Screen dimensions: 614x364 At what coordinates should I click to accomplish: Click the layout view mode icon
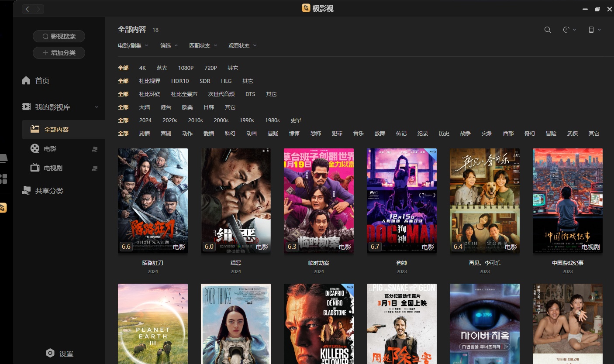pyautogui.click(x=591, y=30)
